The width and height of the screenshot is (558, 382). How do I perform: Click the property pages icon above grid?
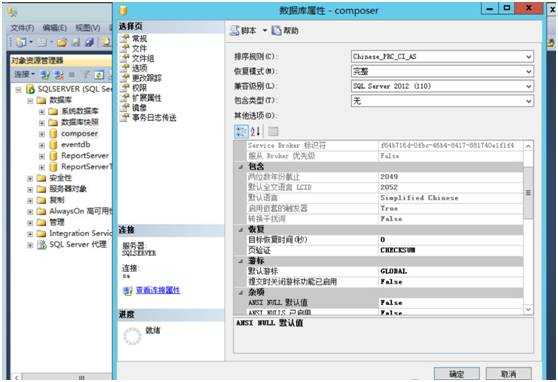point(273,131)
